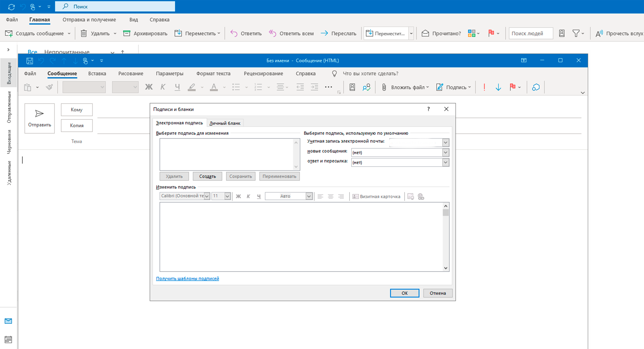
Task: Toggle italic К in signature editor
Action: click(x=248, y=196)
